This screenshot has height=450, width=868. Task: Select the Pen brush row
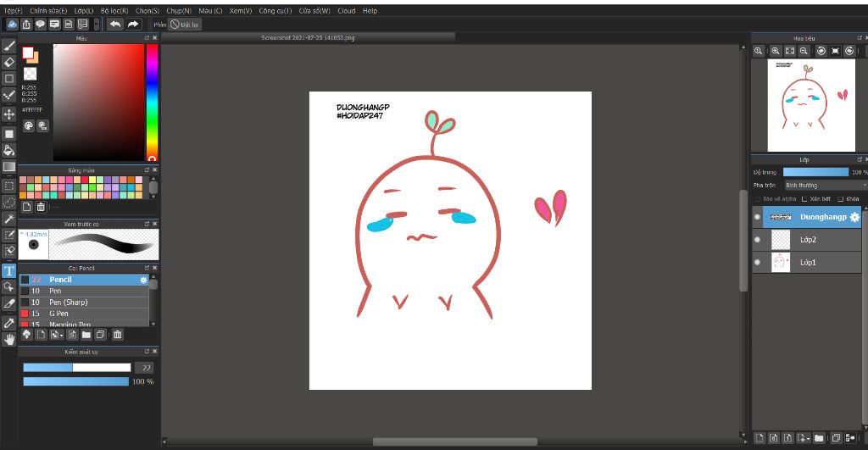[84, 292]
